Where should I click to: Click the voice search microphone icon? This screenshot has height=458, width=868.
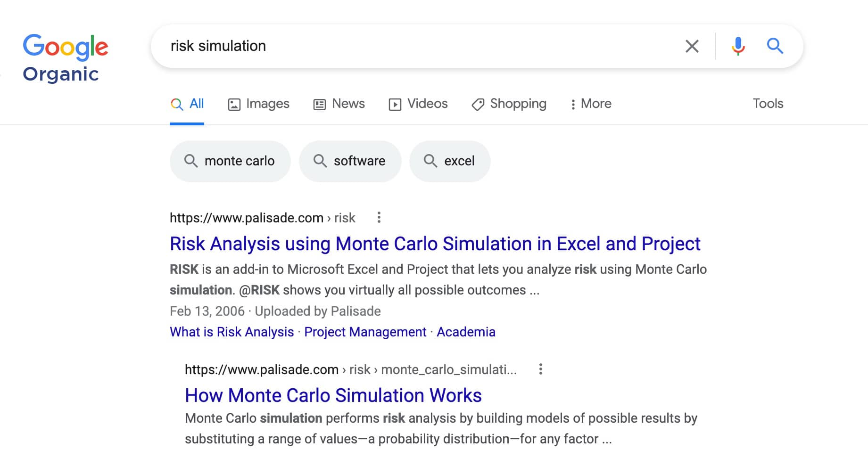(738, 46)
